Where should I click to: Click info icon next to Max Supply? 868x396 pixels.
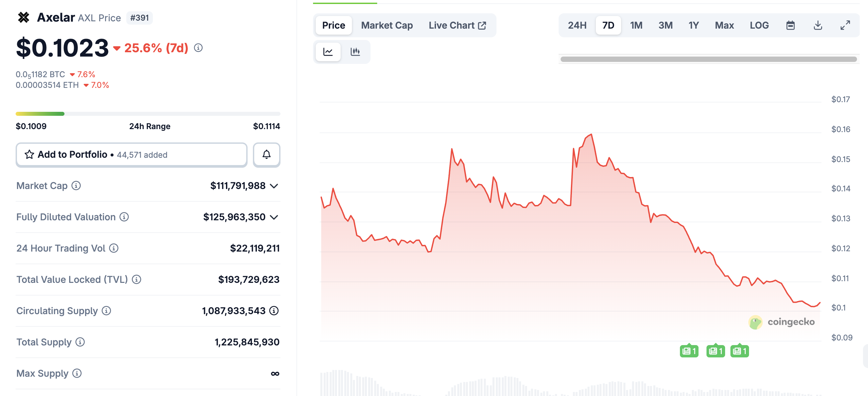pyautogui.click(x=77, y=373)
